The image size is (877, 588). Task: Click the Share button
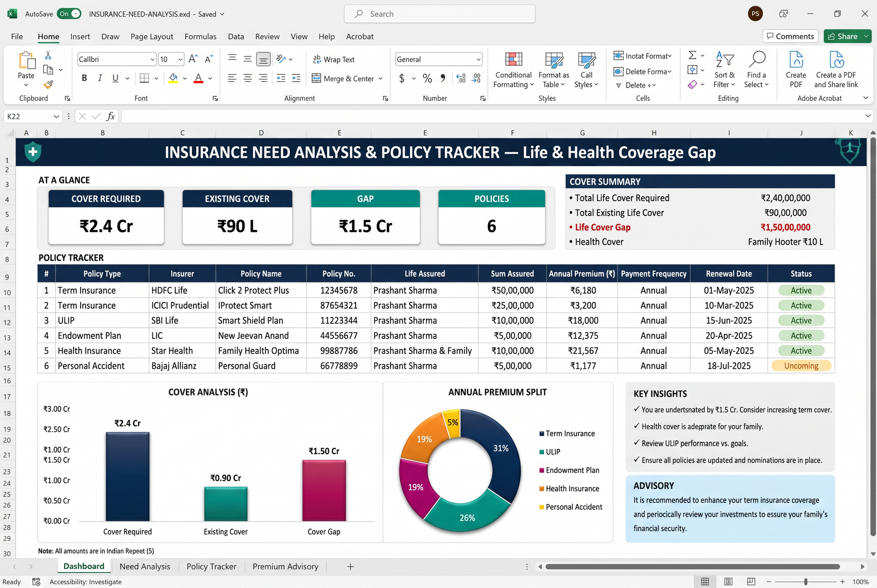(842, 36)
